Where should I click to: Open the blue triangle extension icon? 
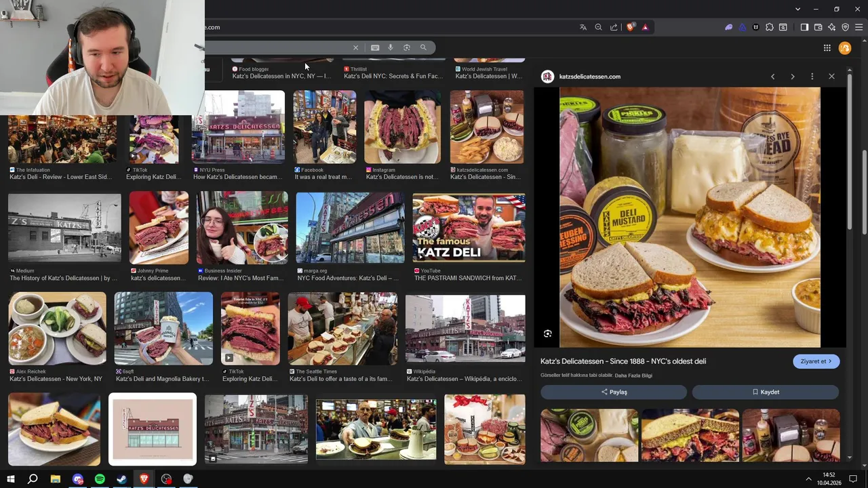pyautogui.click(x=743, y=27)
